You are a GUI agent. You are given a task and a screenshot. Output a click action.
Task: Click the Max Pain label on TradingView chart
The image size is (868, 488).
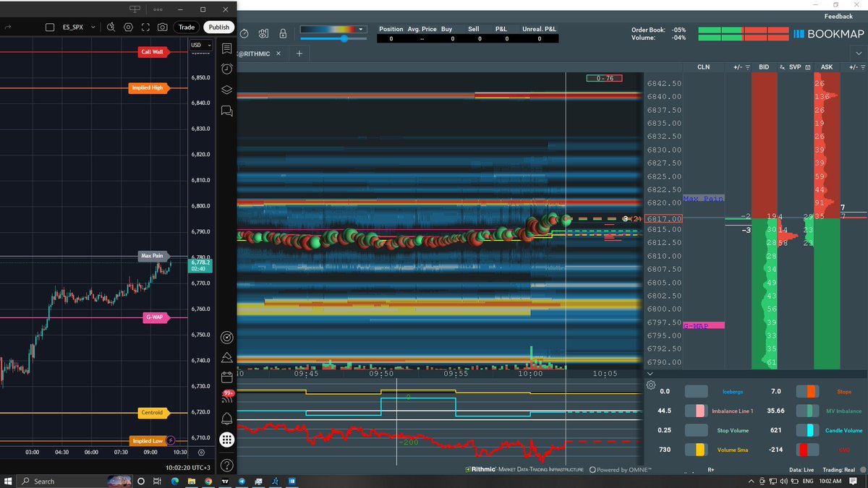pos(153,256)
